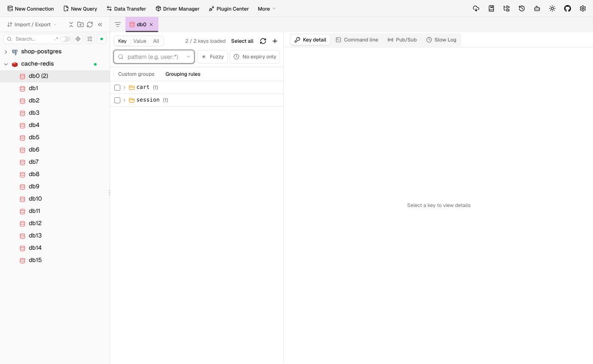The image size is (593, 364).
Task: Open the AI robot assistant icon
Action: pos(537,8)
